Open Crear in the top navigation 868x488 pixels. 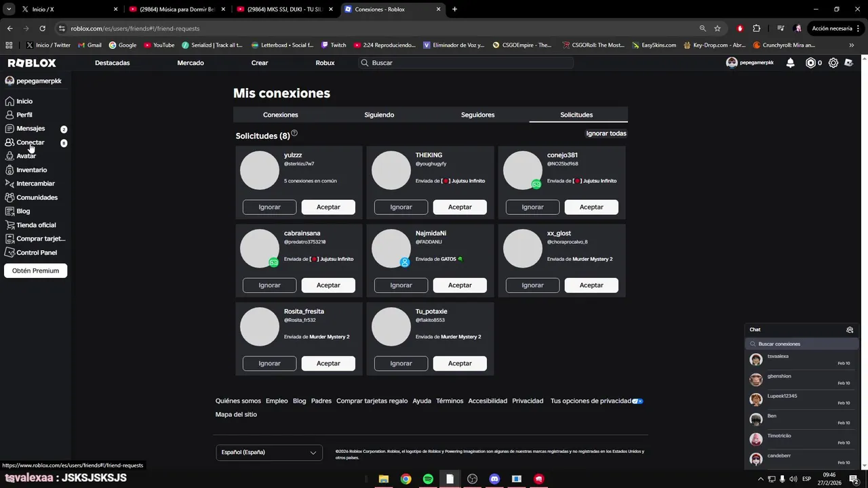[260, 62]
